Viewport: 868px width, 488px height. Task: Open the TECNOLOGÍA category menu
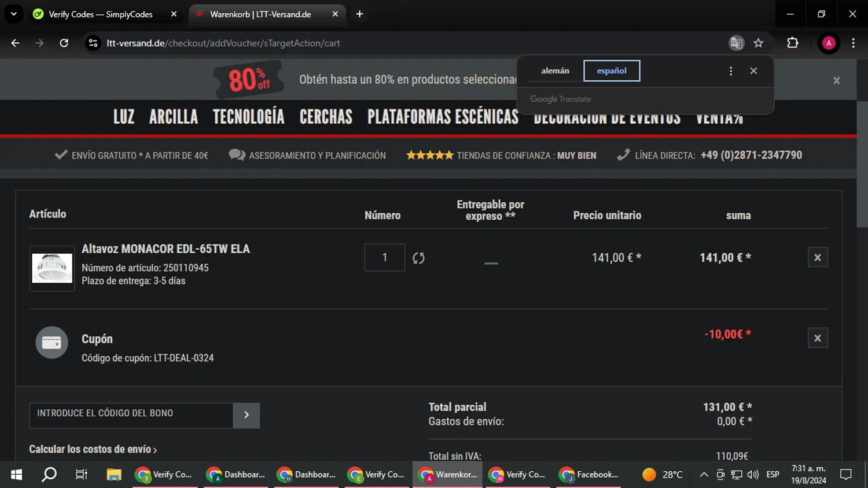(x=249, y=117)
